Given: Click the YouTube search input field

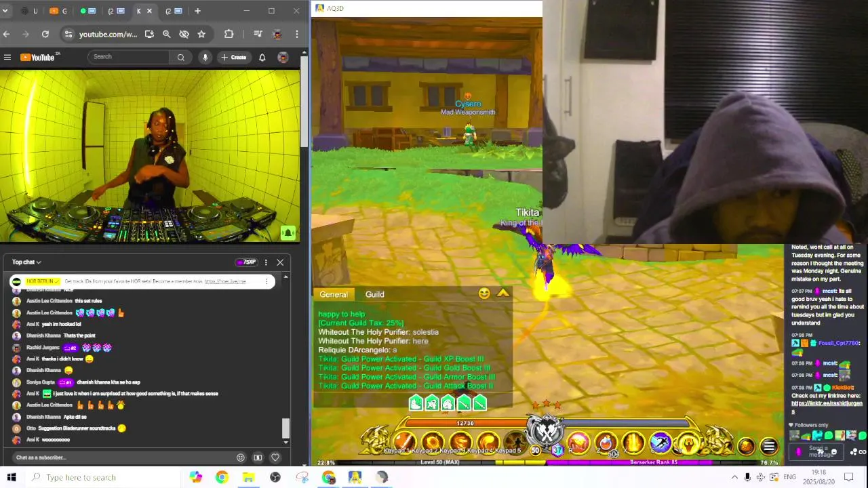Looking at the screenshot, I should point(129,57).
